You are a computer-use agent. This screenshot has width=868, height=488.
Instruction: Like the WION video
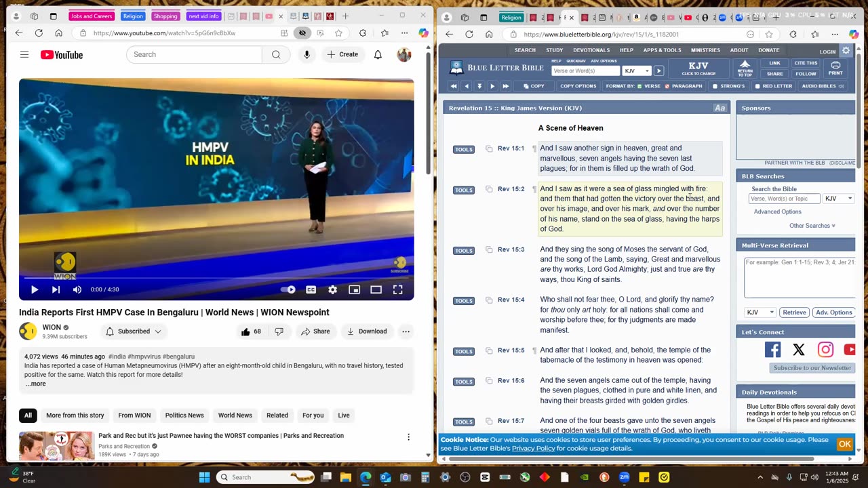[250, 331]
